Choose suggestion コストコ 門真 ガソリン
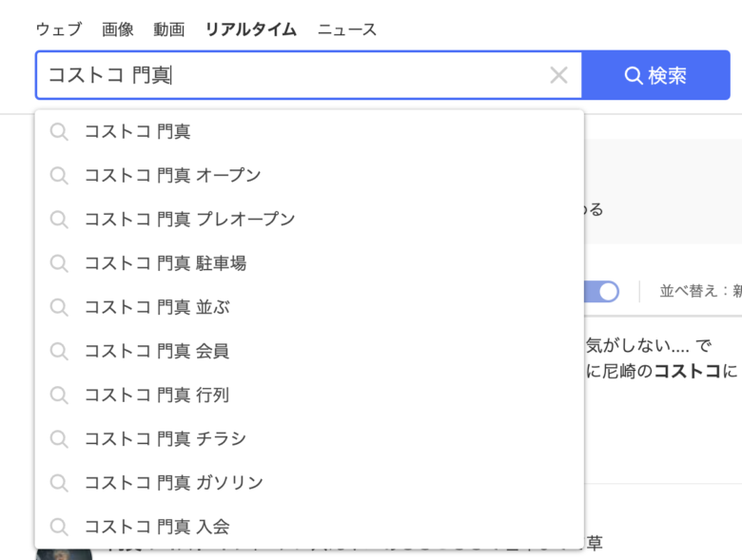 pos(309,483)
